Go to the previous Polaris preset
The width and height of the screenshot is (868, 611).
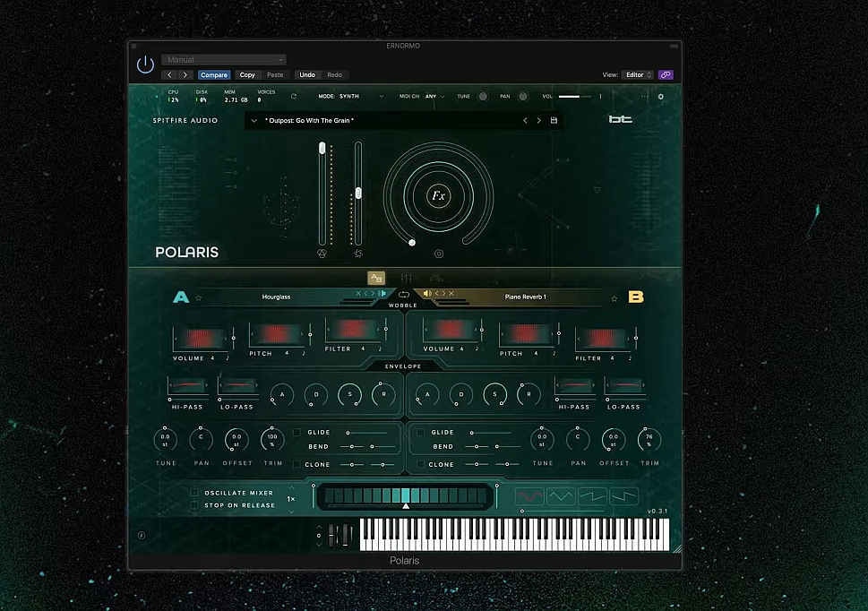[x=525, y=120]
